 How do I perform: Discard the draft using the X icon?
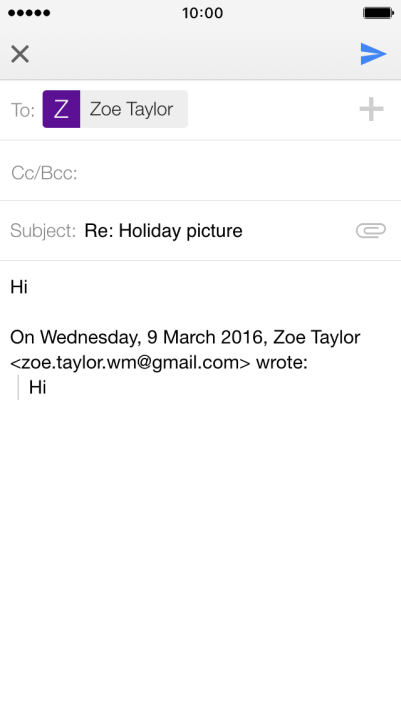click(20, 54)
